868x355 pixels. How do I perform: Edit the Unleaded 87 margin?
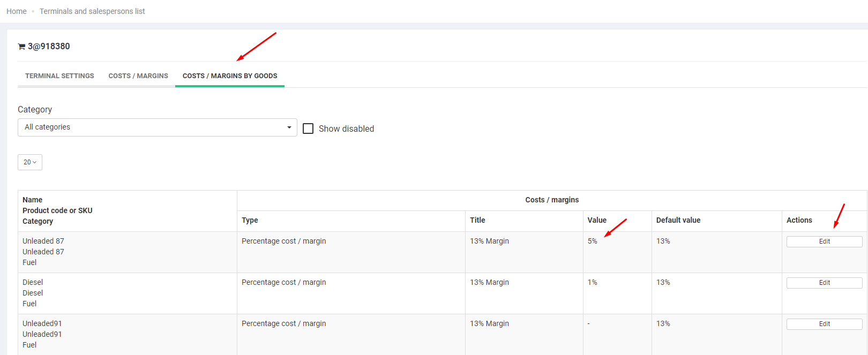tap(824, 241)
